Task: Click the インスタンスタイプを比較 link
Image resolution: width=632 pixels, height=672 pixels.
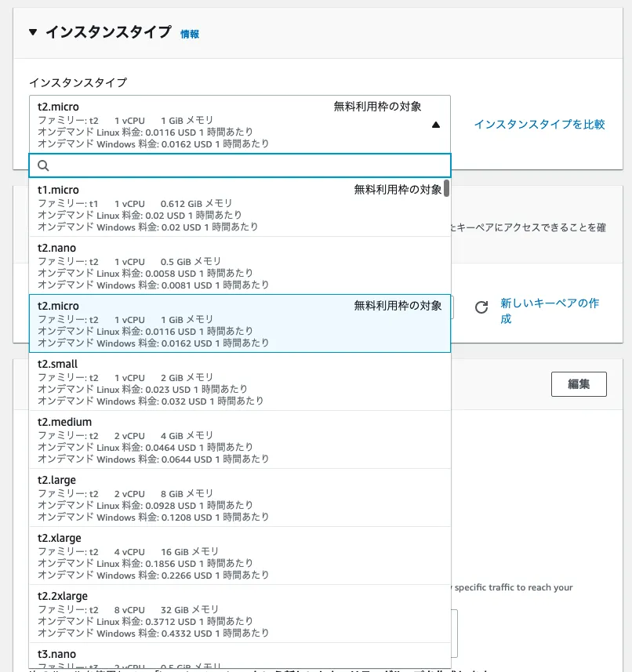Action: 539,125
